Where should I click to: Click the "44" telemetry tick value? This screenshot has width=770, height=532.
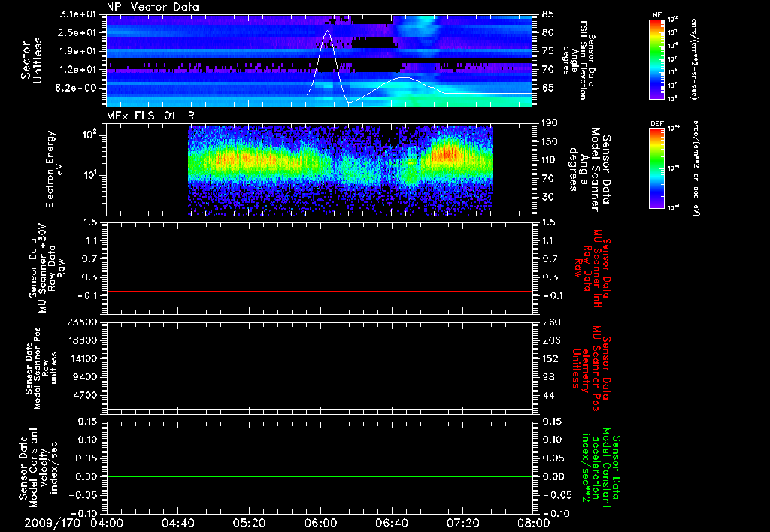[x=548, y=395]
